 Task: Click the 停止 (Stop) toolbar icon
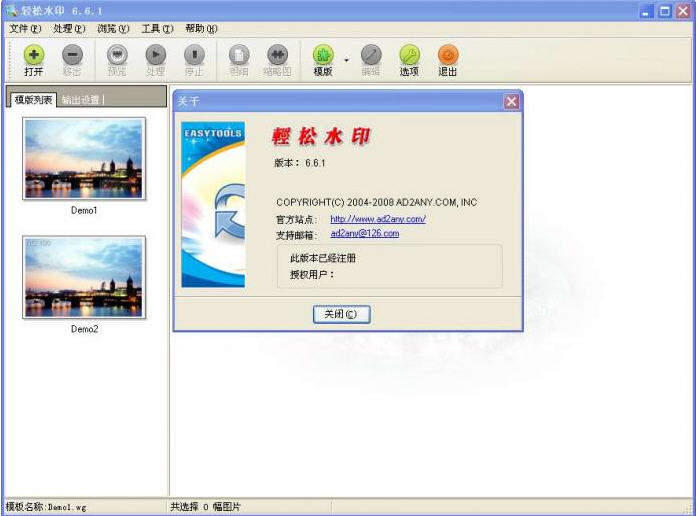pos(194,55)
